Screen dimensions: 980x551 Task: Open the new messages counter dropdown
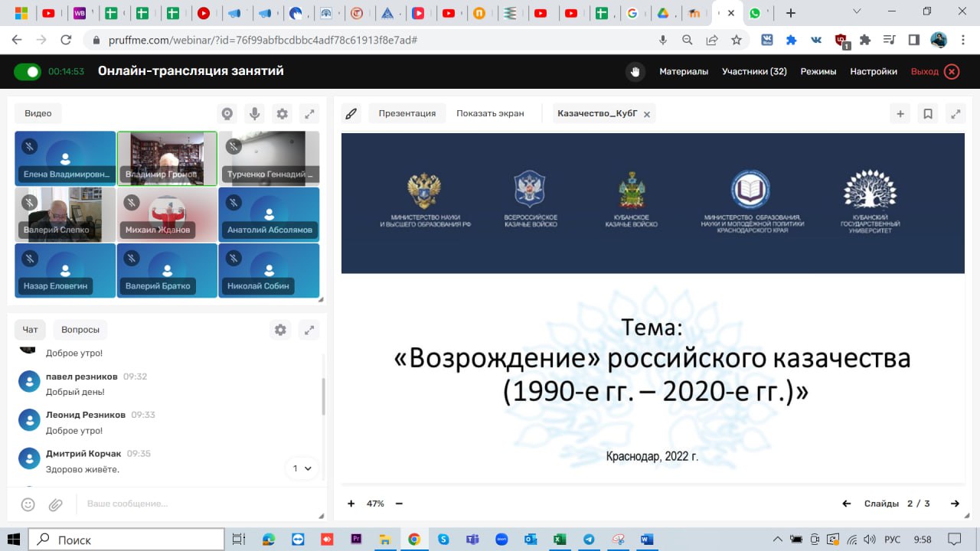coord(302,468)
